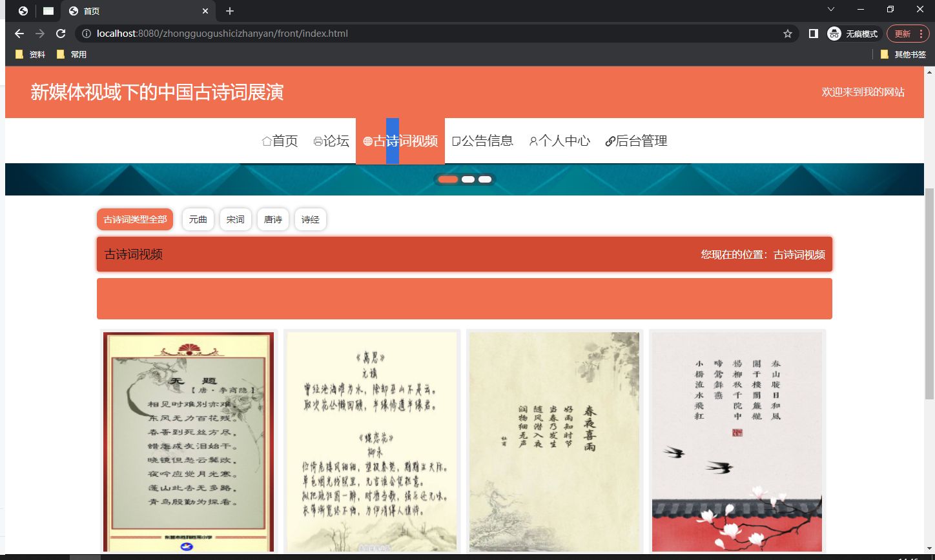Select the 宋词 poetry type filter
This screenshot has height=560, width=935.
click(235, 219)
